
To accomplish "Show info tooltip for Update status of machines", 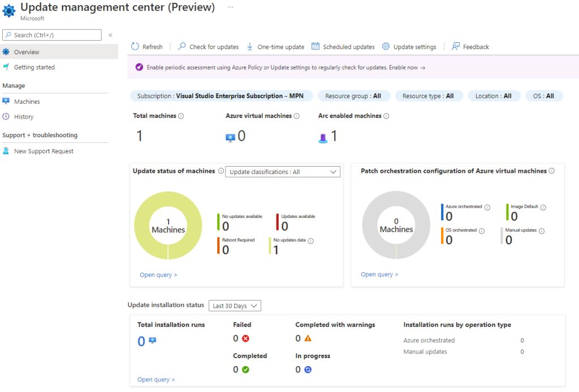I will tap(221, 171).
